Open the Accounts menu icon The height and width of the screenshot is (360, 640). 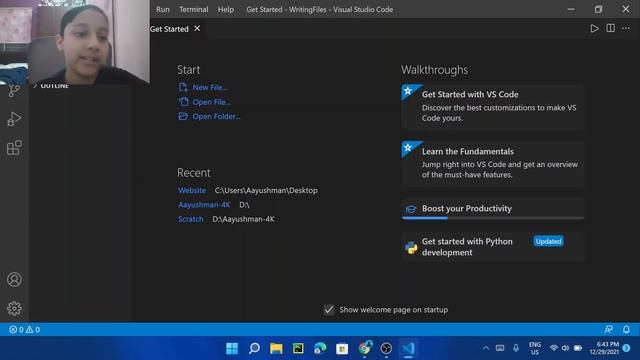[x=14, y=280]
